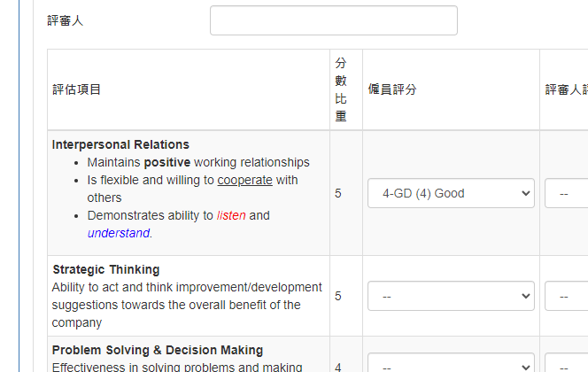The image size is (588, 372).
Task: Open reviewer rating dropdown for Problem Solving row
Action: point(566,362)
